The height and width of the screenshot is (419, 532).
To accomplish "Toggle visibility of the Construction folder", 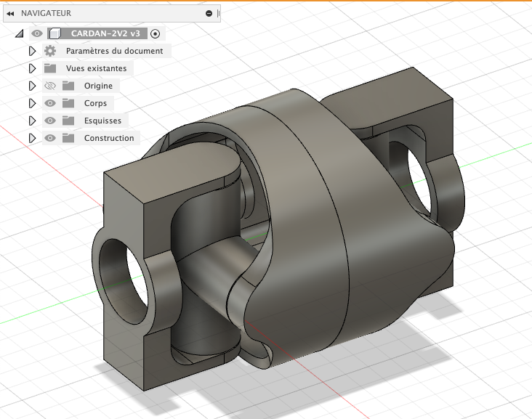I will coord(50,138).
